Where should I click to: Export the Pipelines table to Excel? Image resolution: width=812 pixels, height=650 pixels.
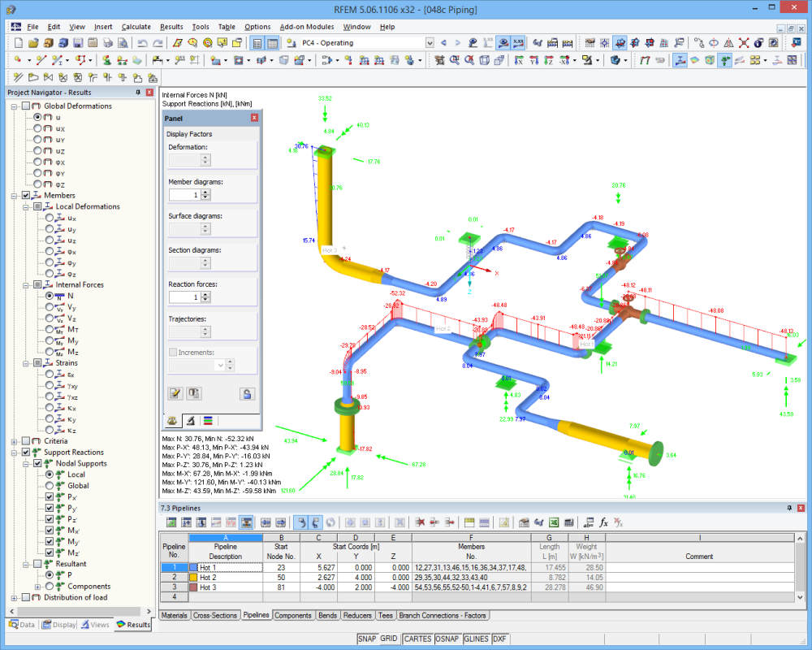(554, 522)
